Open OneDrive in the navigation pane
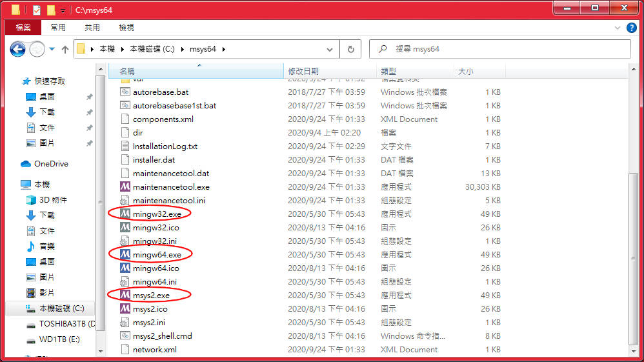The height and width of the screenshot is (362, 644). (45, 163)
